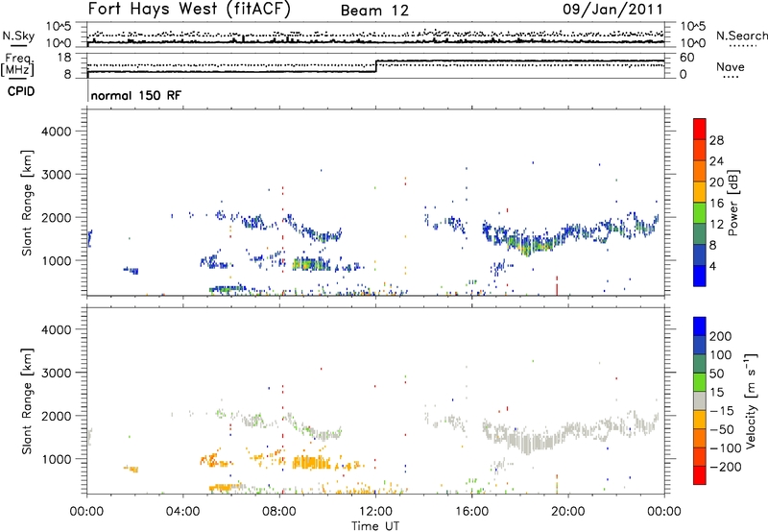The width and height of the screenshot is (768, 532).
Task: Click the gray Velocity segment between 15 and -15
Action: coord(700,400)
